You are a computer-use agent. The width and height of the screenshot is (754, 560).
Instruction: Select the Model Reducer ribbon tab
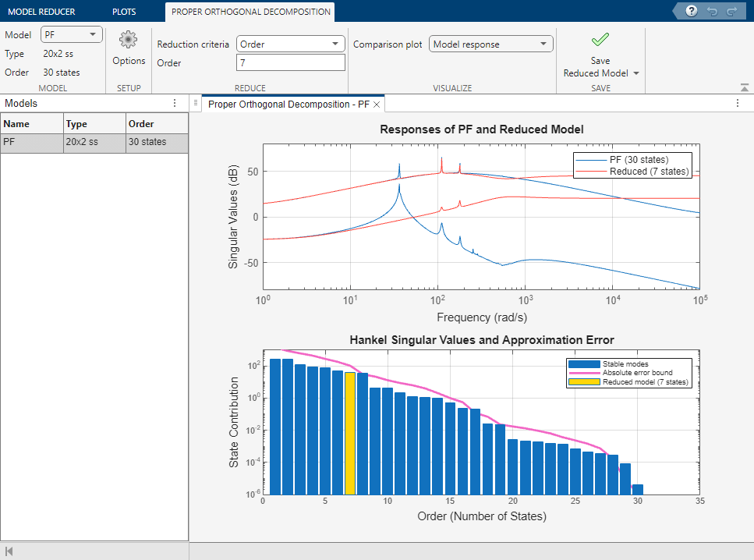tap(44, 12)
